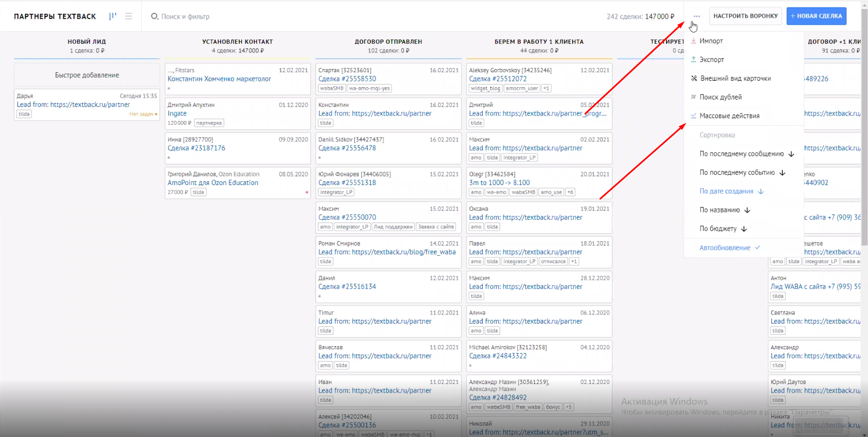Open the 'Ingate' deal
The image size is (868, 437).
177,113
